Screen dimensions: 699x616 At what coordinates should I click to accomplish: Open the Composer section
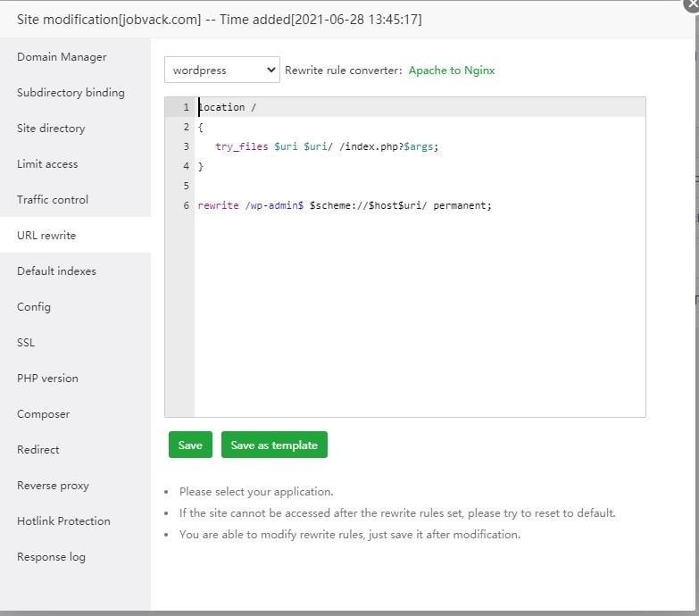click(x=43, y=414)
